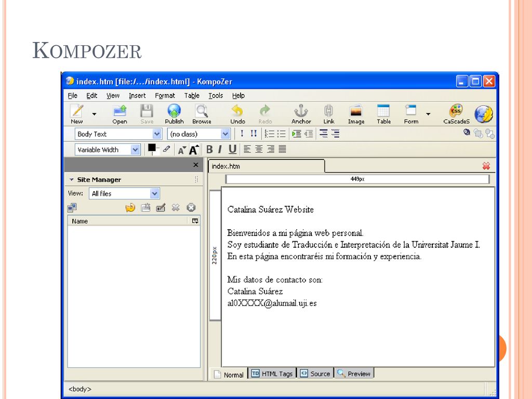Close the Site Manager sidebar panel
Viewport: 532px width, 399px height.
[195, 165]
